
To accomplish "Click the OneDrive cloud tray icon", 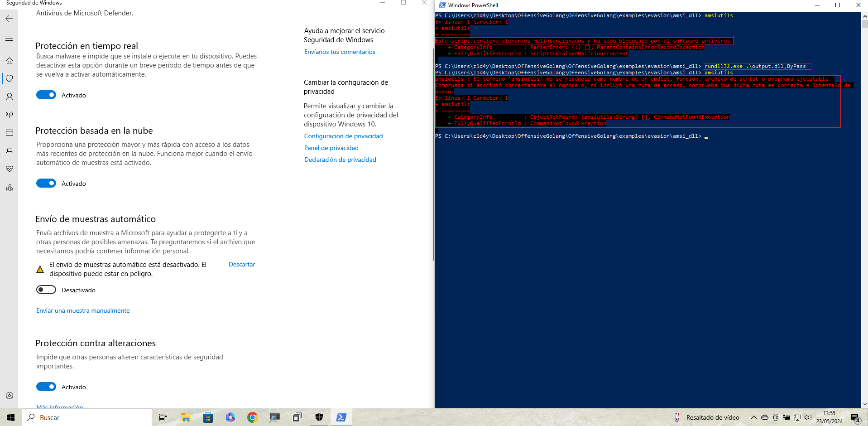I will click(765, 417).
